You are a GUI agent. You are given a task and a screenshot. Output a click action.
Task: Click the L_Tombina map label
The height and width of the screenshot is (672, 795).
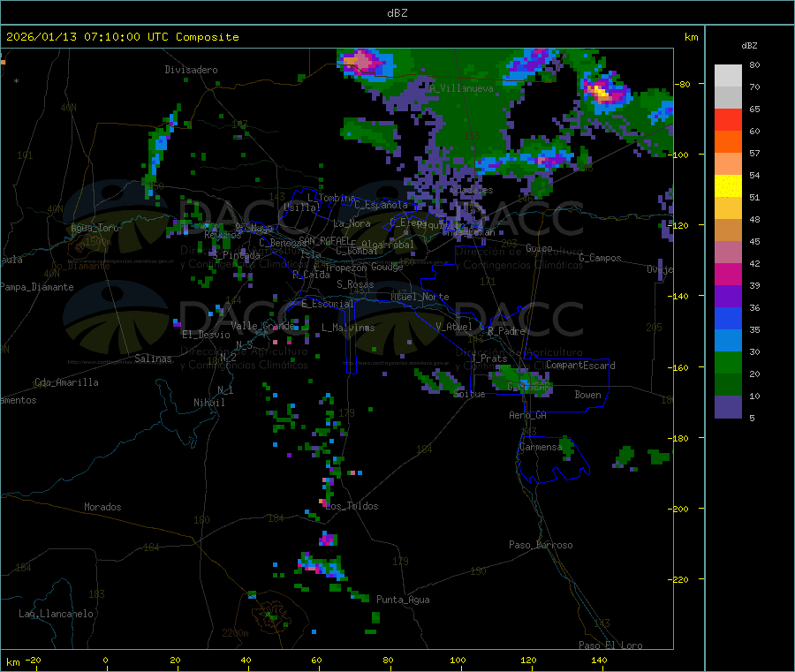[x=331, y=198]
